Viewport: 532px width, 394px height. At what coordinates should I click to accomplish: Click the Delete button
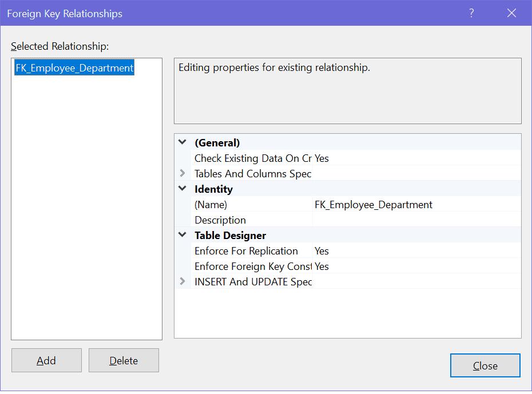[124, 360]
